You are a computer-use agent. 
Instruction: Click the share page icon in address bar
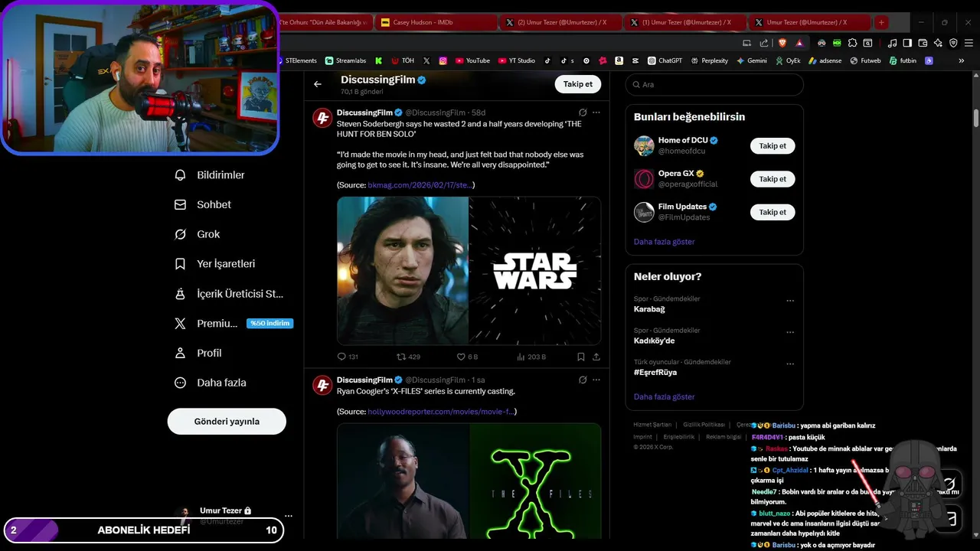764,43
